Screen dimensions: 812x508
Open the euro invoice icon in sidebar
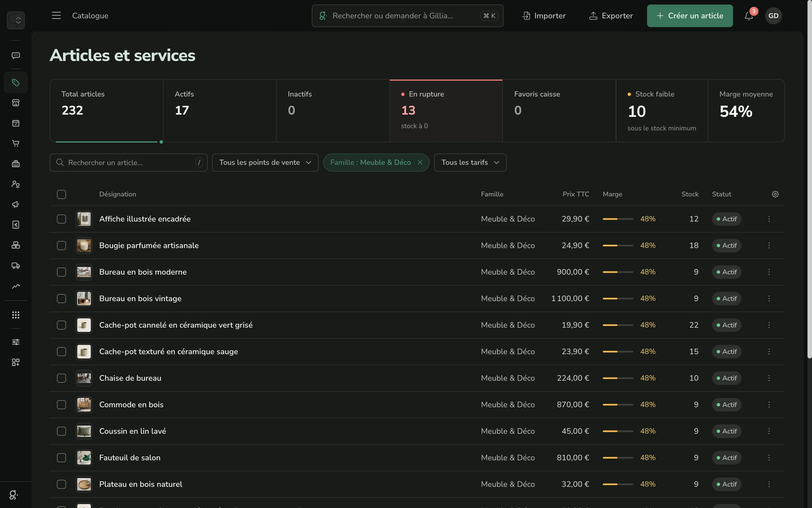click(16, 225)
